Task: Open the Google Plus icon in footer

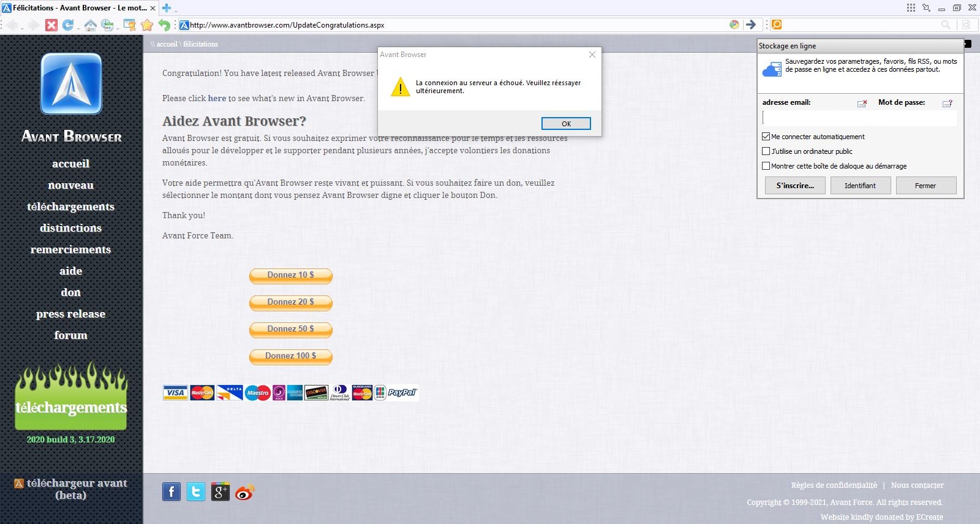Action: 221,492
